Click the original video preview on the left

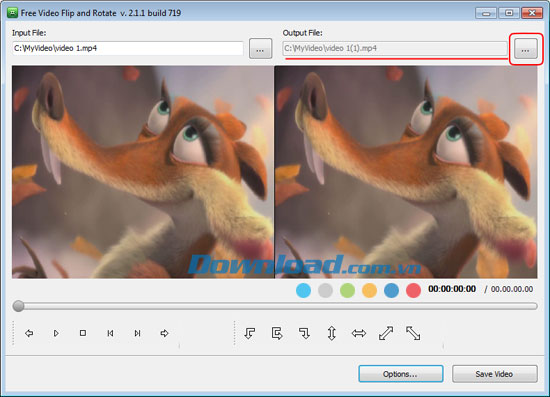click(x=143, y=172)
